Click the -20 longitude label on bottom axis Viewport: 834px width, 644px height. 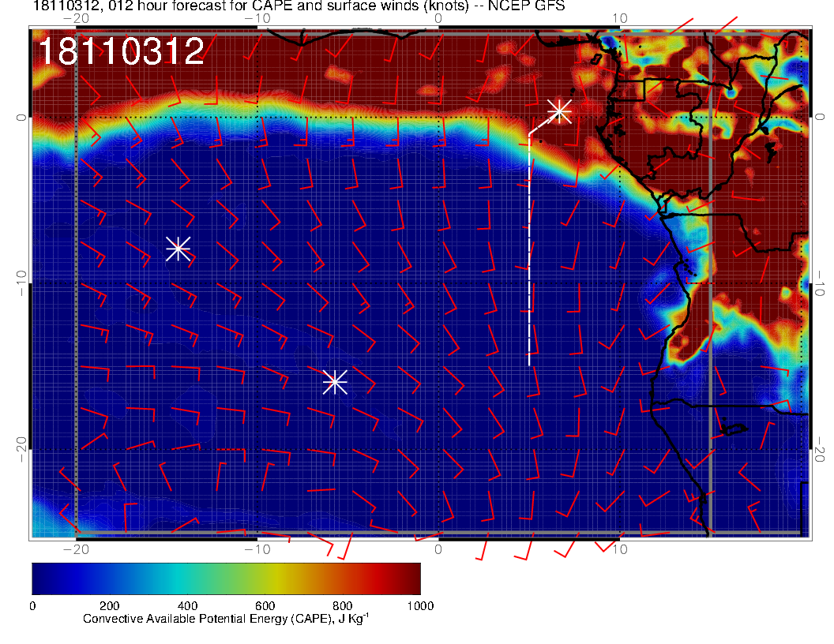pyautogui.click(x=74, y=549)
